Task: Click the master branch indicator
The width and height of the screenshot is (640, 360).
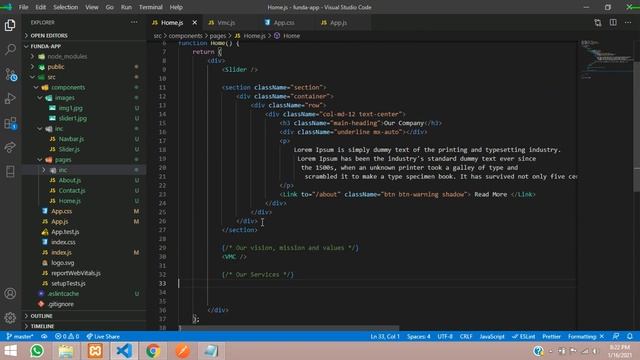Action: pos(20,336)
